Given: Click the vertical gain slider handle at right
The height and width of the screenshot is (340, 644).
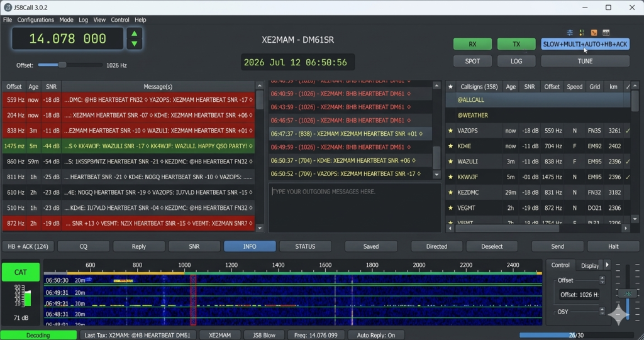Looking at the screenshot, I should pos(628,293).
